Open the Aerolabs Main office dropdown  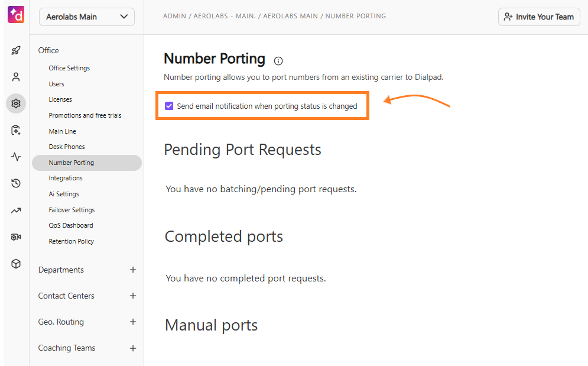tap(87, 17)
